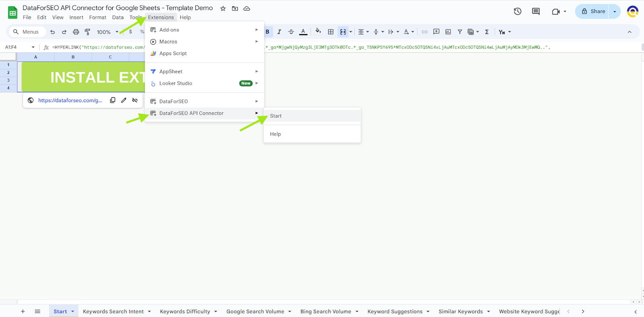Viewport: 644px width, 317px height.
Task: Open Looker Studio menu entry
Action: pyautogui.click(x=204, y=83)
